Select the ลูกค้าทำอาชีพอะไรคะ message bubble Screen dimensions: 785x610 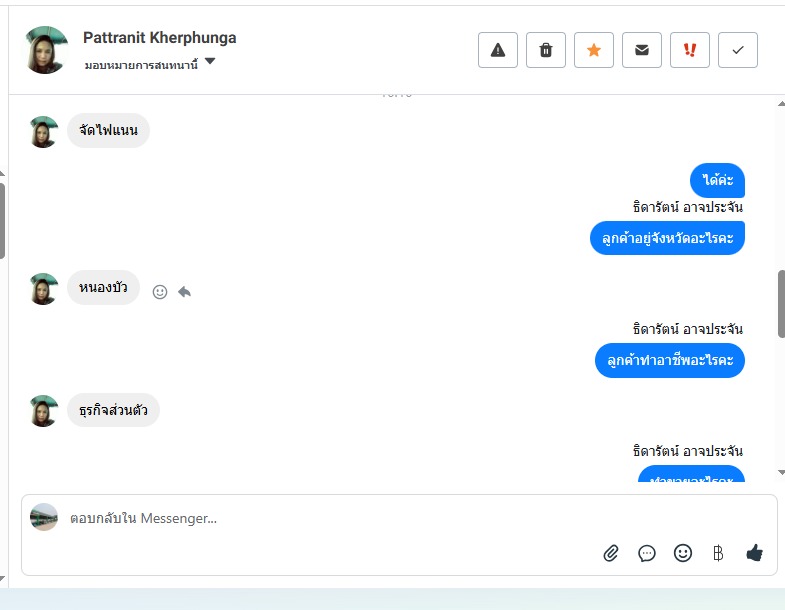click(x=670, y=360)
